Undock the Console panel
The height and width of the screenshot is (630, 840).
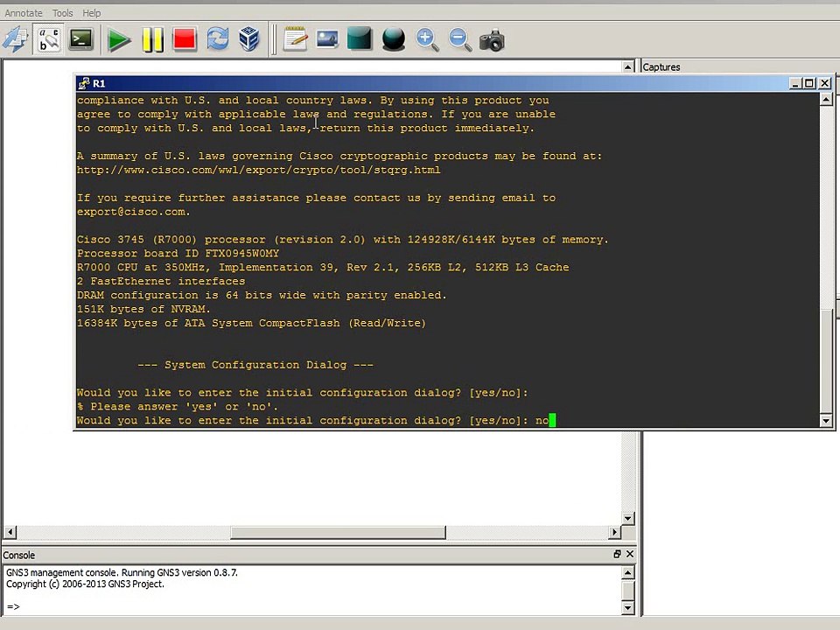pyautogui.click(x=617, y=554)
